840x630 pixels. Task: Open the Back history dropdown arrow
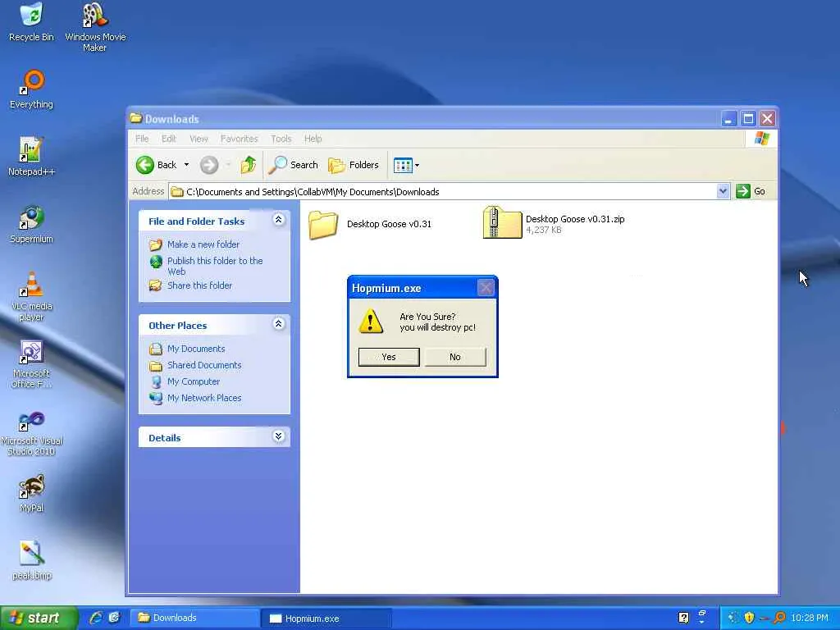[x=186, y=165]
